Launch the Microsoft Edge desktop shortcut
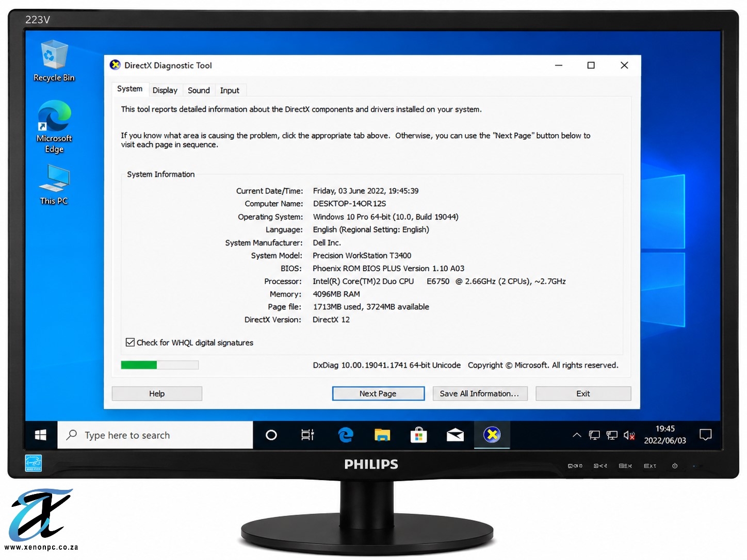Screen dimensions: 747x560 coord(54,126)
